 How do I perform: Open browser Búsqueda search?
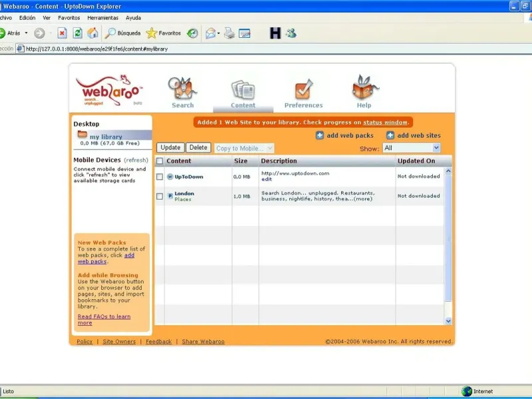coord(123,33)
